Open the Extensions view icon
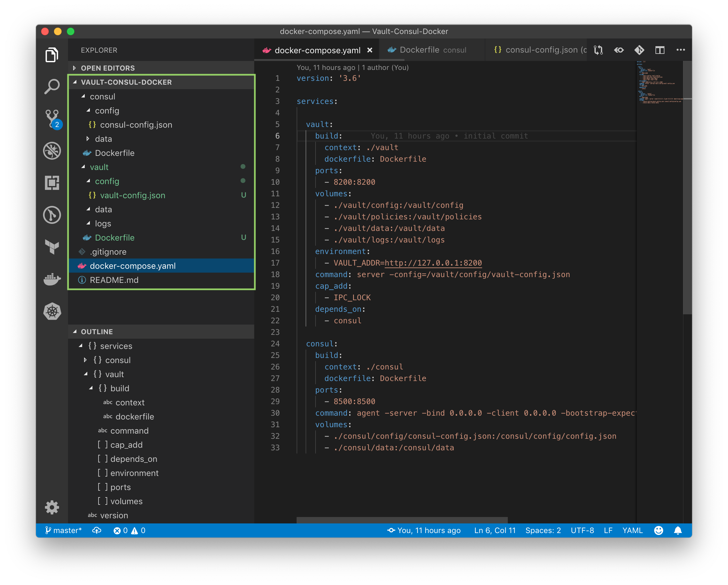The image size is (728, 585). click(x=52, y=182)
